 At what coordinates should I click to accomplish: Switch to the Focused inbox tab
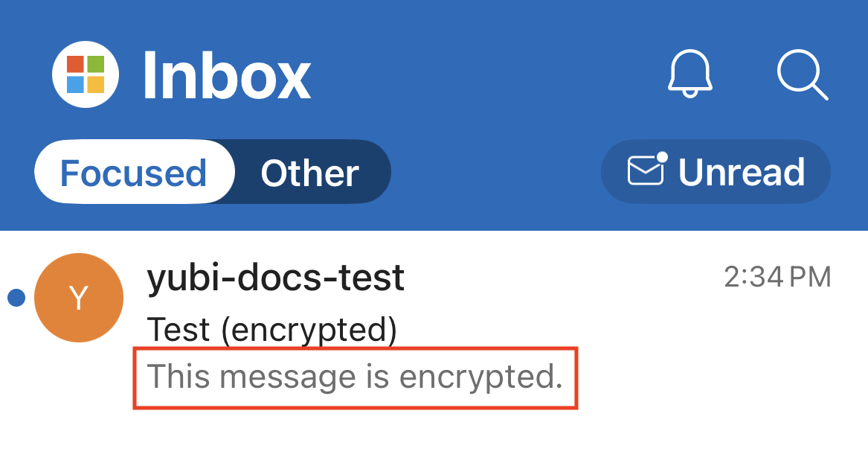[x=133, y=173]
